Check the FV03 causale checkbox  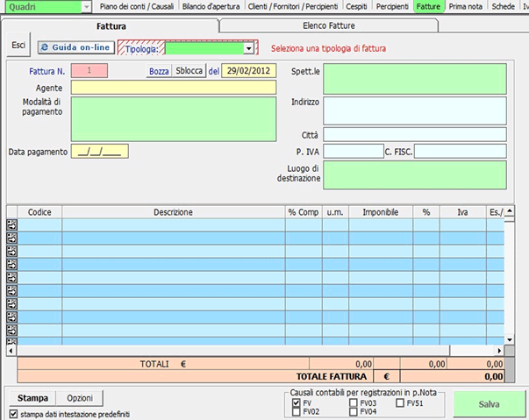354,402
